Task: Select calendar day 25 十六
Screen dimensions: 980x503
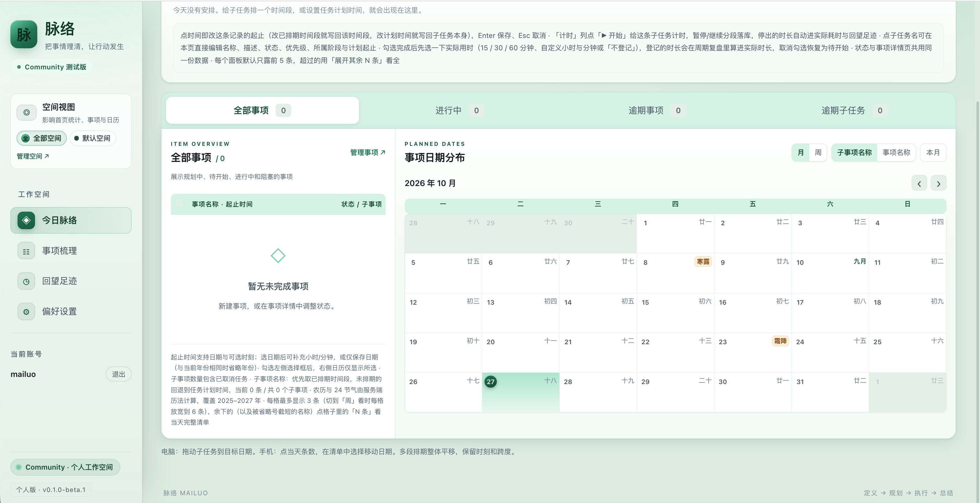Action: click(908, 352)
